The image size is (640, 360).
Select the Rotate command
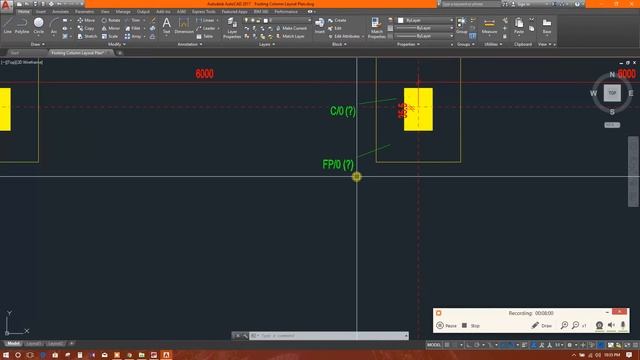click(111, 20)
